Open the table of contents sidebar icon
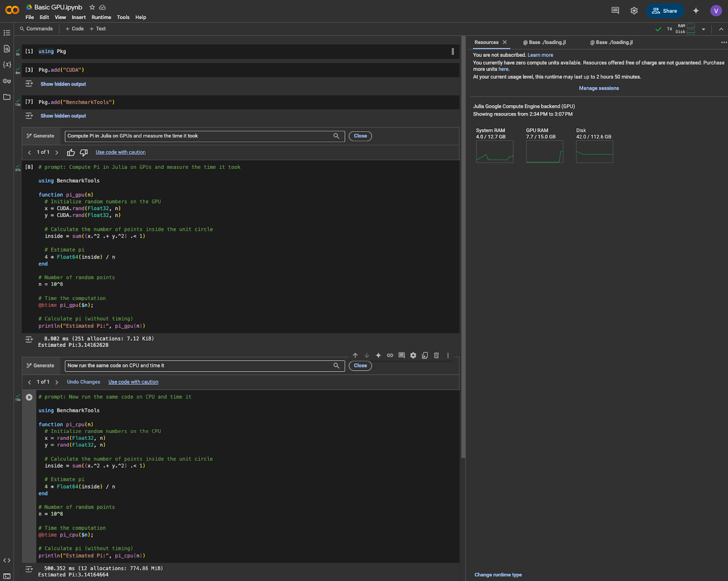This screenshot has width=728, height=581. point(7,33)
